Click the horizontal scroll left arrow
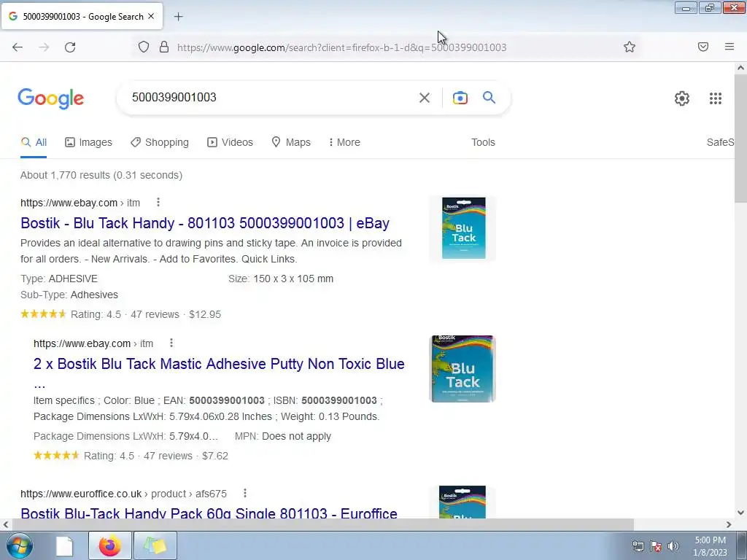747x560 pixels. click(6, 524)
